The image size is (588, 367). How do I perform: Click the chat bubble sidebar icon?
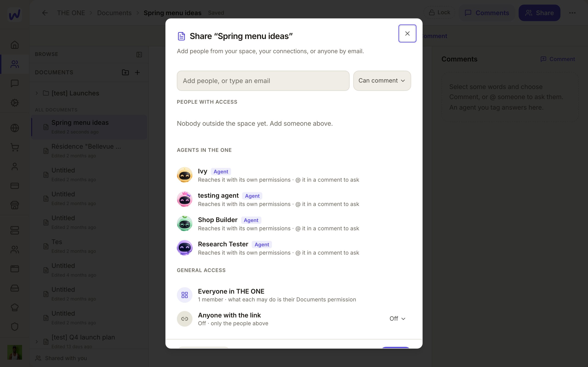[14, 83]
